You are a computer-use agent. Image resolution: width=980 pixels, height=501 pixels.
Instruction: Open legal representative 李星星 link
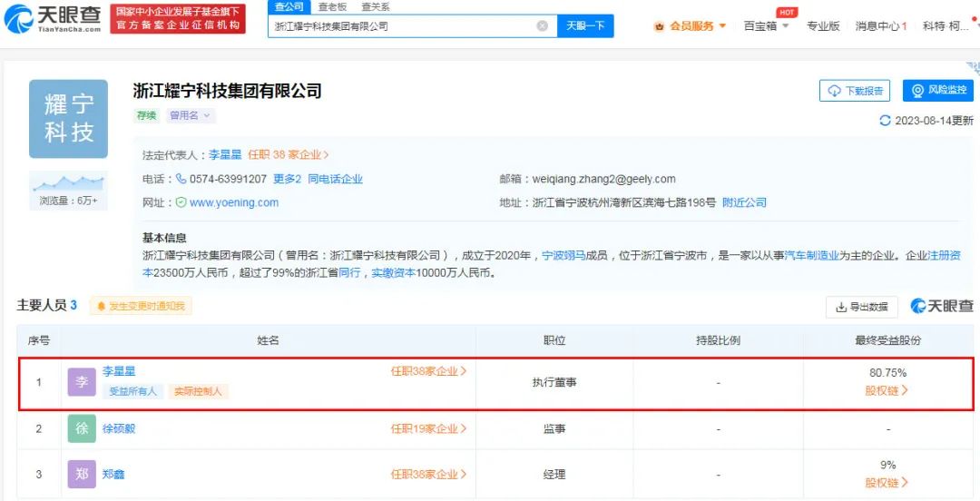point(225,154)
